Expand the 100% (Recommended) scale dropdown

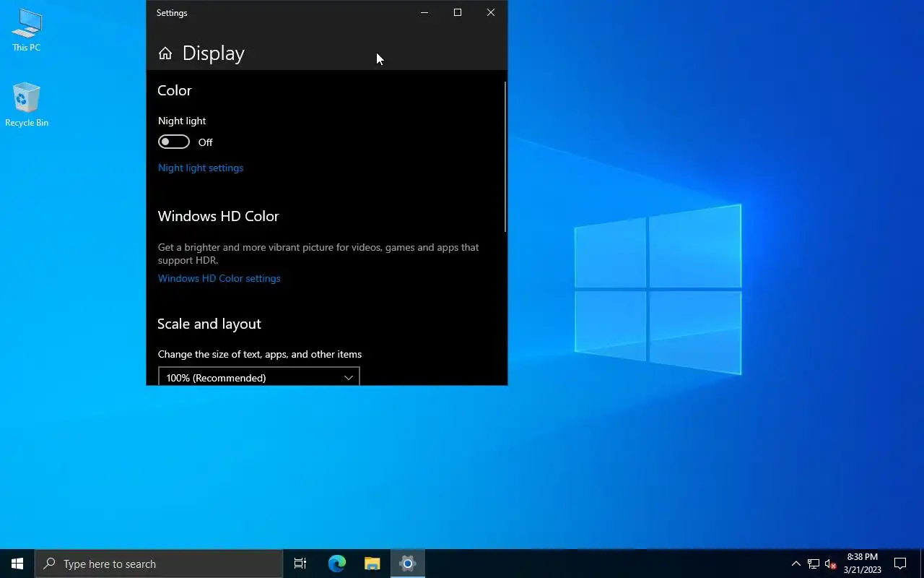[258, 376]
